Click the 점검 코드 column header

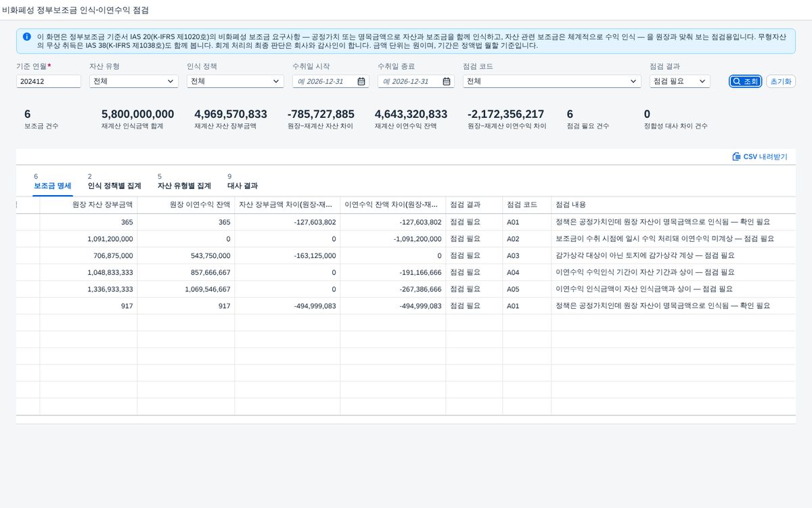pos(527,205)
